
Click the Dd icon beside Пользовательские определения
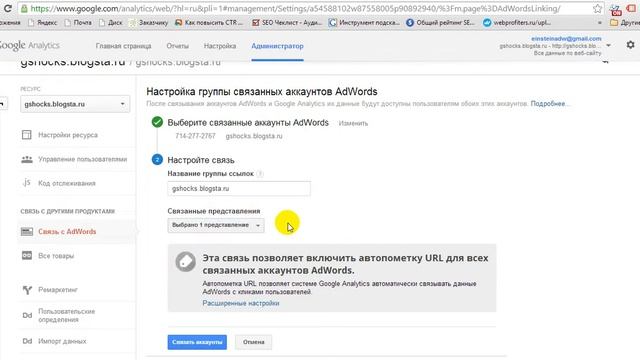(27, 315)
